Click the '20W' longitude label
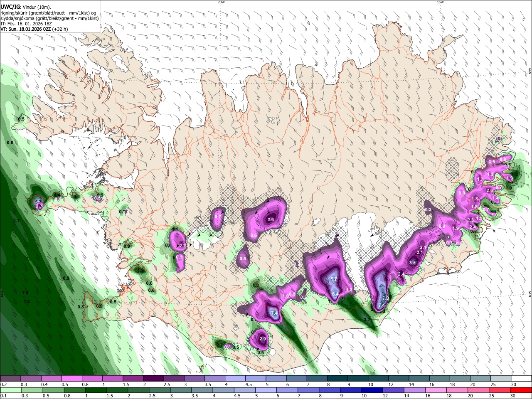Viewport: 532px width, 399px height. pos(221,2)
